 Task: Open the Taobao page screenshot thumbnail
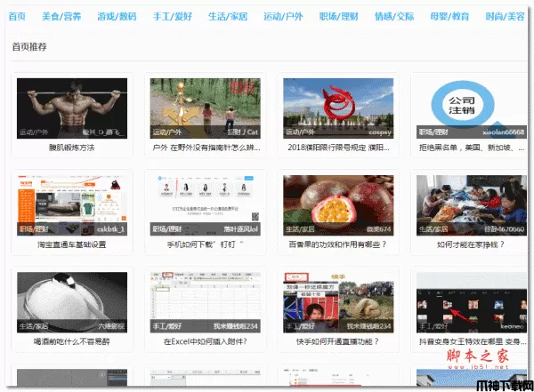pos(72,205)
